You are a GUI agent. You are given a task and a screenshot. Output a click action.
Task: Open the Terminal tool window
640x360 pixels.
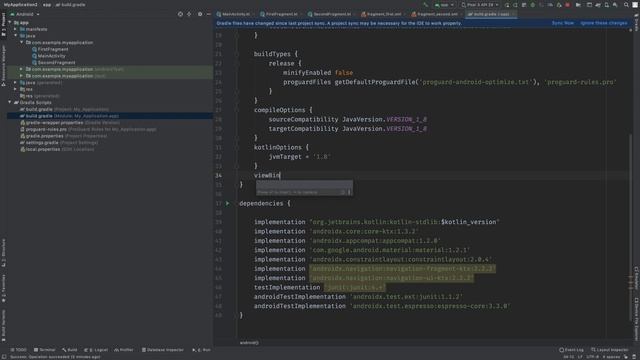point(44,350)
